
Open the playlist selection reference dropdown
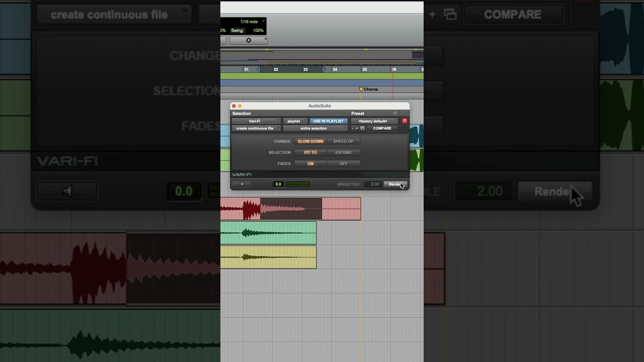295,121
